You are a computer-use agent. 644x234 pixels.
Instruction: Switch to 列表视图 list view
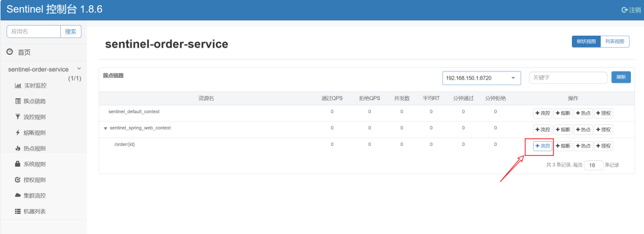click(x=615, y=42)
